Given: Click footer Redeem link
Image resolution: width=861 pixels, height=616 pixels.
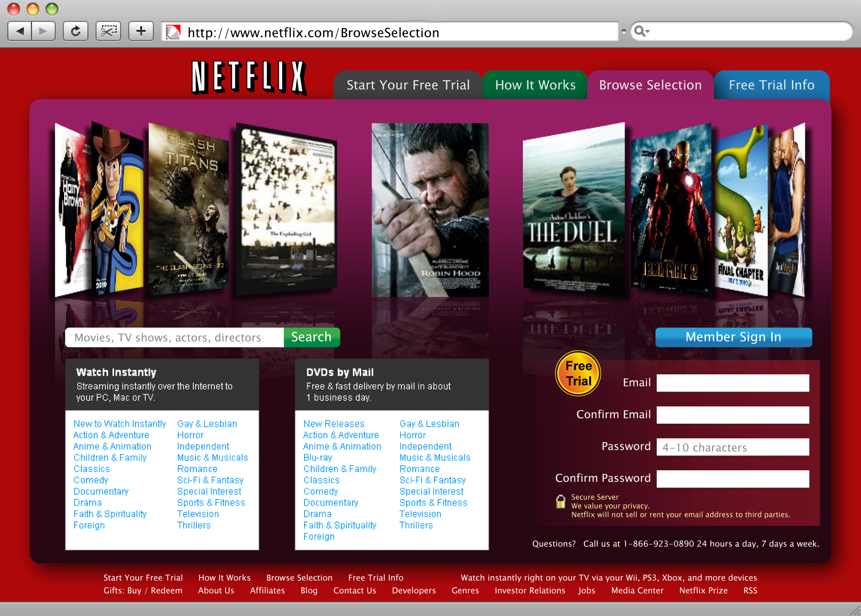Looking at the screenshot, I should click(x=166, y=590).
